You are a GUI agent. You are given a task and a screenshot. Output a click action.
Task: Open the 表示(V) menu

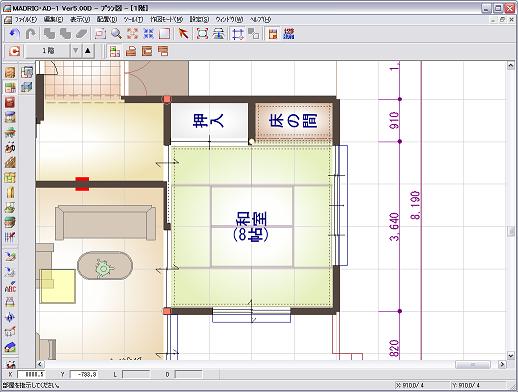coord(80,19)
